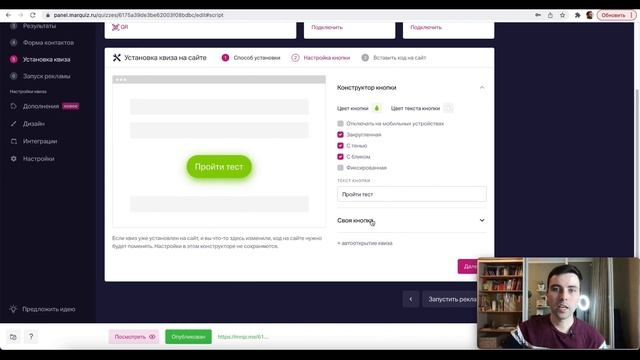Click the Предложить идею link

(x=49, y=309)
